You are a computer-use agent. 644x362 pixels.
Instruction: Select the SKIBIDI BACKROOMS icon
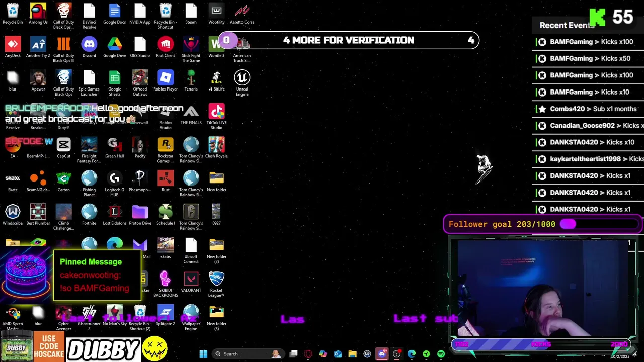[x=166, y=285]
